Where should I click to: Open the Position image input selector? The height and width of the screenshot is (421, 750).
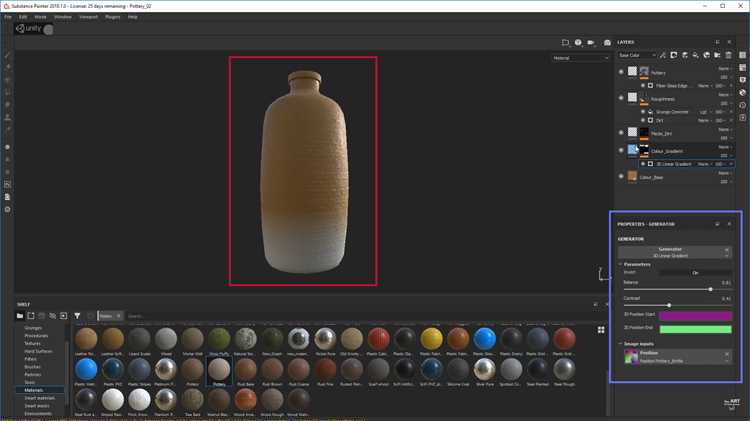pyautogui.click(x=677, y=357)
